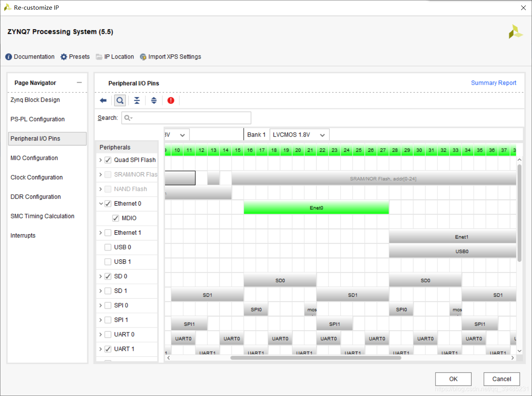The height and width of the screenshot is (396, 532).
Task: Enable the USB 1 checkbox
Action: click(108, 262)
